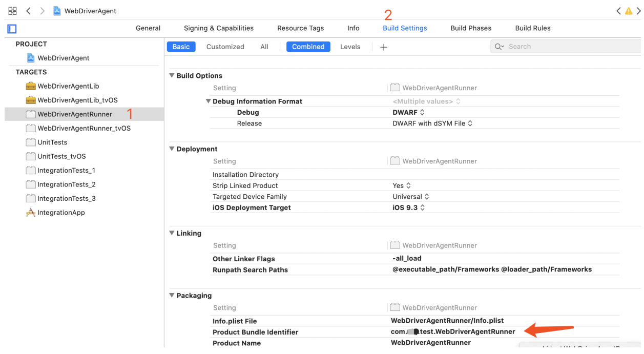Open Targeted Device Family Universal dropdown
Screen dimensions: 644x354
[411, 197]
